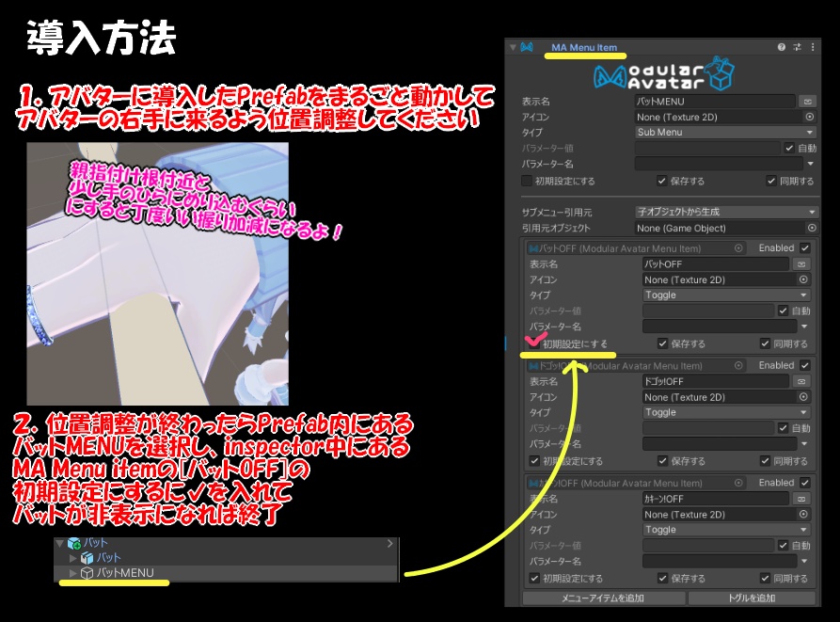The width and height of the screenshot is (840, 622).
Task: Open the サブメニュー引用元 dropdown
Action: [725, 211]
